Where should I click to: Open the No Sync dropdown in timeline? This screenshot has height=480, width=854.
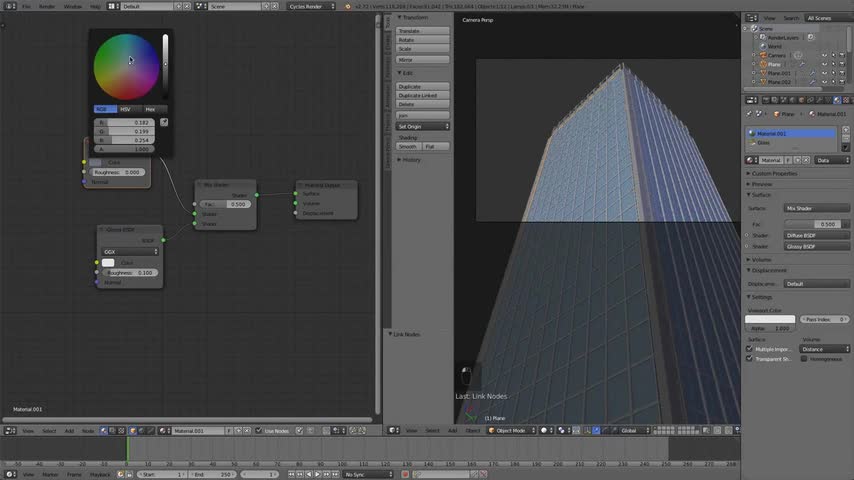pyautogui.click(x=368, y=475)
